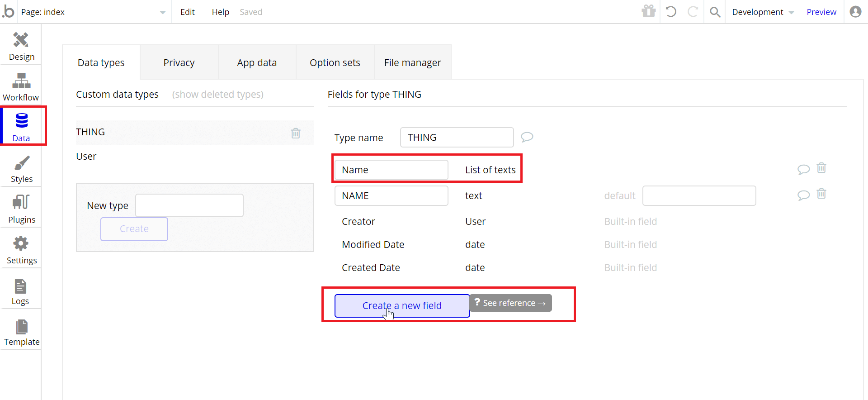Open the Styles brush section
Image resolution: width=868 pixels, height=400 pixels.
pyautogui.click(x=21, y=169)
